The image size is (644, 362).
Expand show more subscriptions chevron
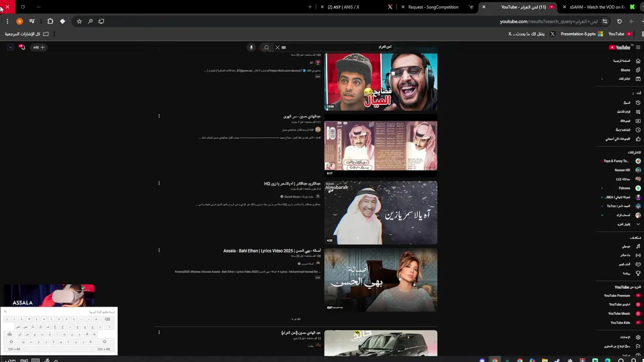(x=638, y=224)
